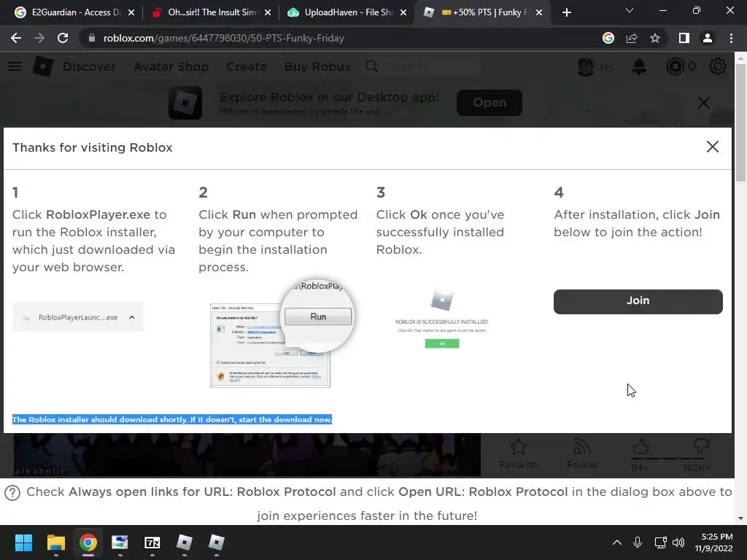Open Buy Robux page

318,66
